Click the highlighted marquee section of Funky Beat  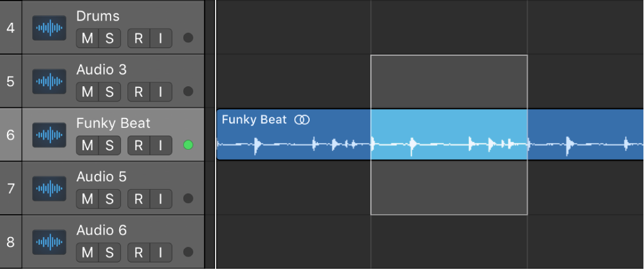point(449,134)
